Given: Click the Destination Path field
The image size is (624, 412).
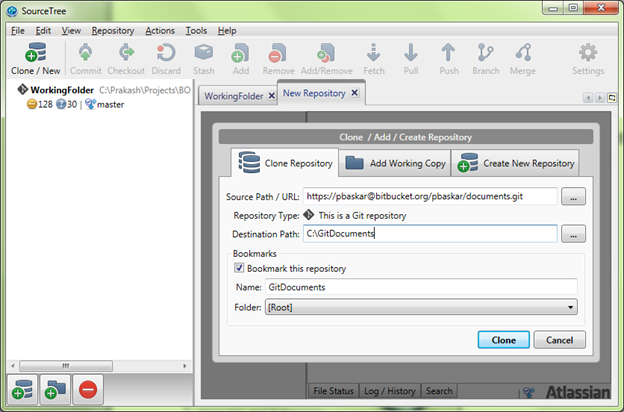Looking at the screenshot, I should (x=430, y=234).
